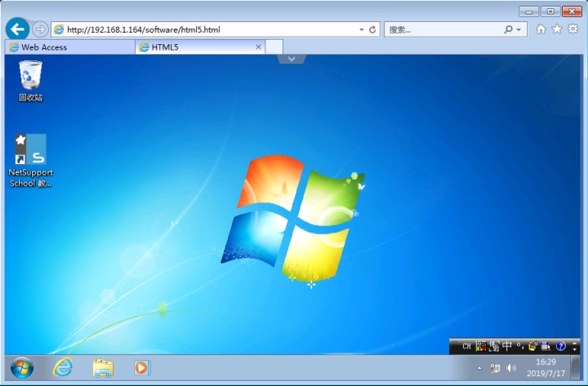Launch Internet Explorer from the remote taskbar
Image resolution: width=588 pixels, height=386 pixels.
coord(62,367)
